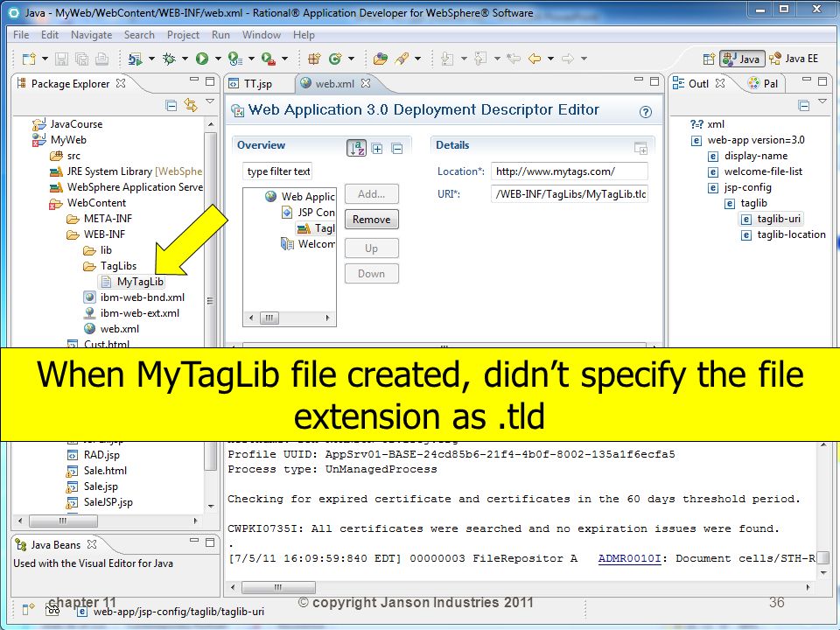Click the Save All toolbar icon
This screenshot has height=630, width=840.
coord(81,59)
